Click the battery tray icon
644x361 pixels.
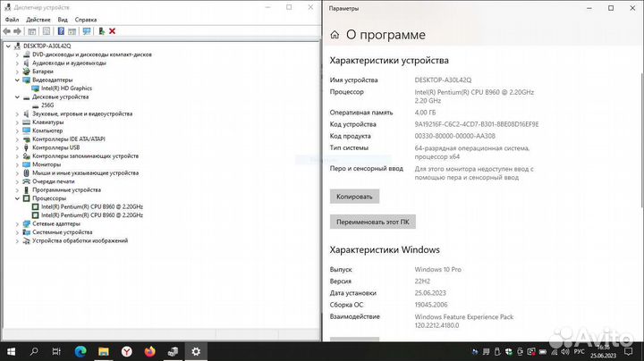(543, 351)
